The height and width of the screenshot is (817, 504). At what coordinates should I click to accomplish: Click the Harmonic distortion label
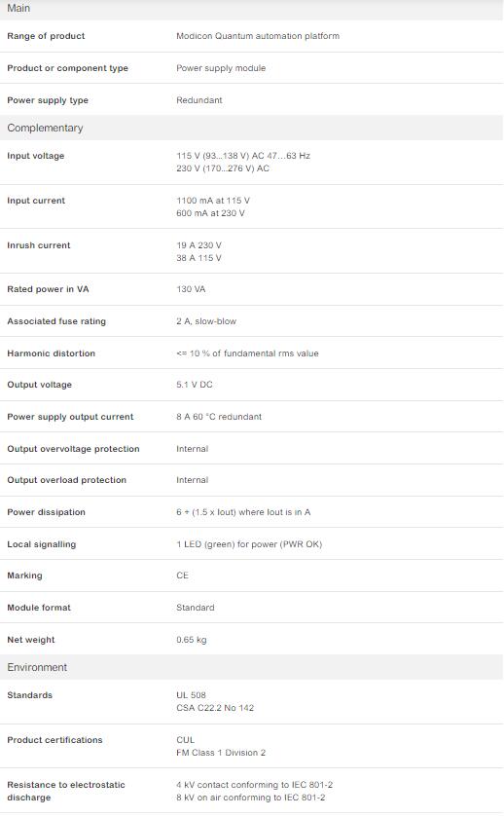(x=51, y=353)
